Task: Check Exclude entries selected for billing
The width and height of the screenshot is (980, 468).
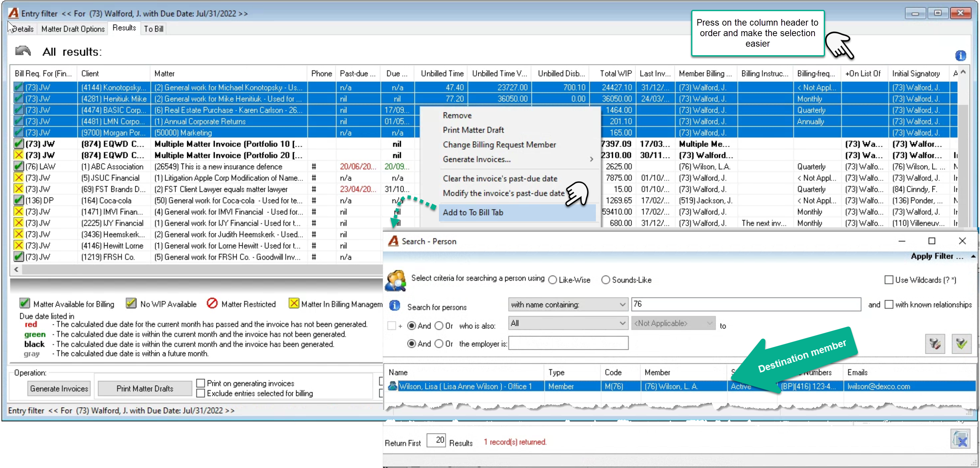Action: [x=201, y=393]
